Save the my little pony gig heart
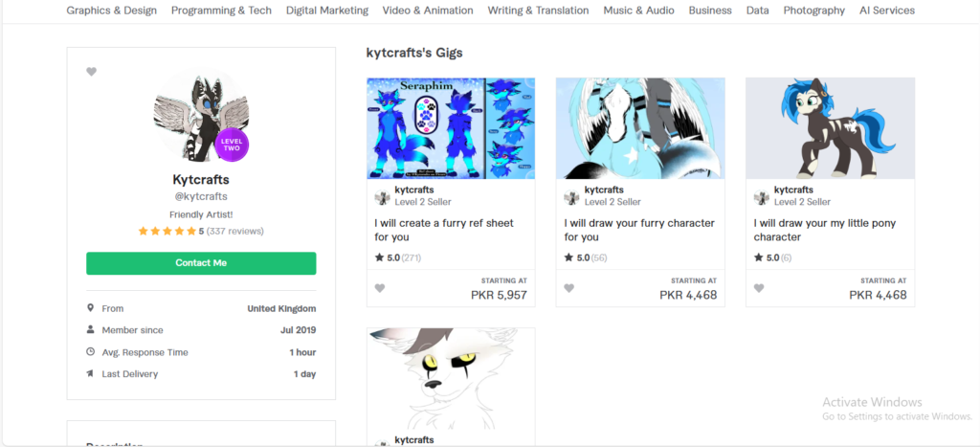 pyautogui.click(x=759, y=288)
